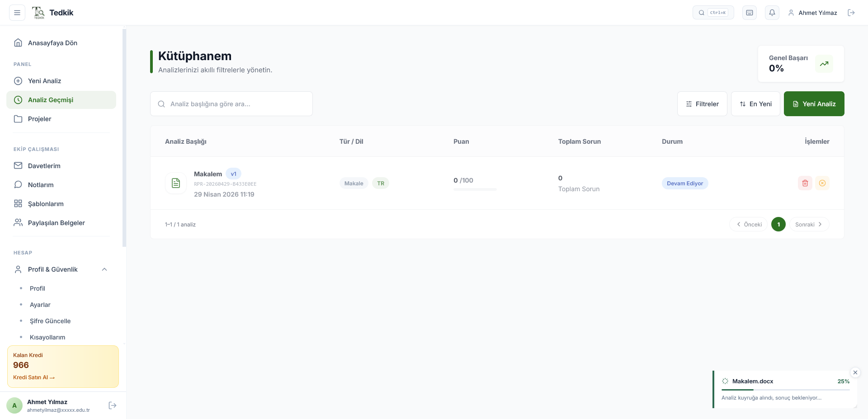Click the Makalem.docx progress bar
The image size is (868, 419).
point(786,390)
